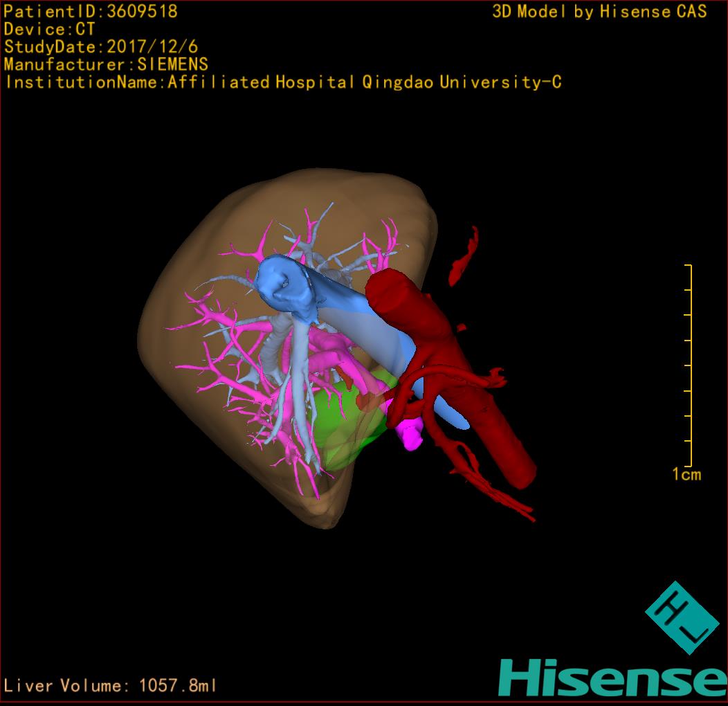This screenshot has width=728, height=706.
Task: Click the Hisense diamond logo icon
Action: pyautogui.click(x=681, y=617)
